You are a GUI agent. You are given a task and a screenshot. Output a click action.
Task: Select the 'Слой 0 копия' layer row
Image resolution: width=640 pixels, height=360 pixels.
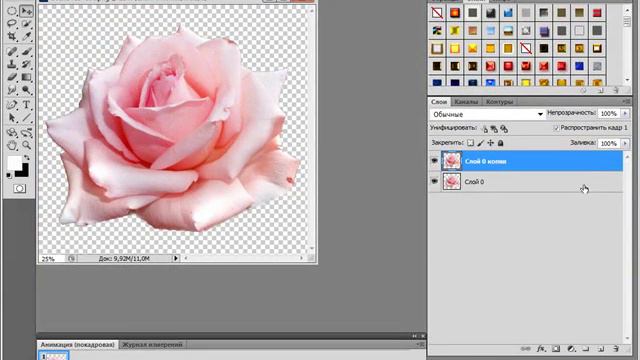(526, 161)
